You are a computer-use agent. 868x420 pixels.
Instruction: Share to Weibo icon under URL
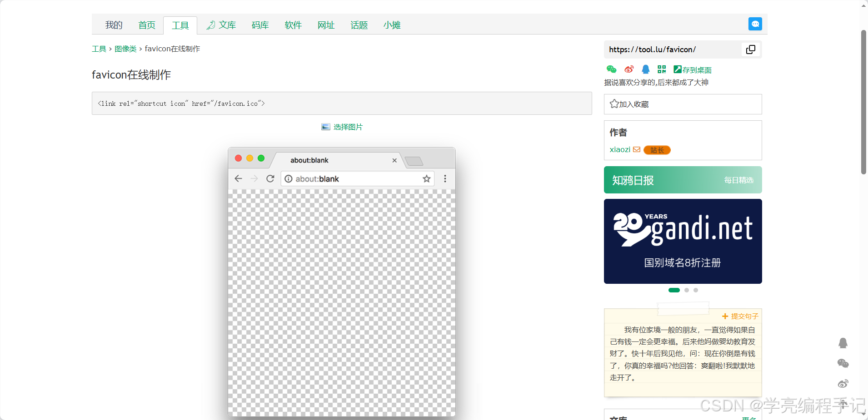tap(629, 69)
